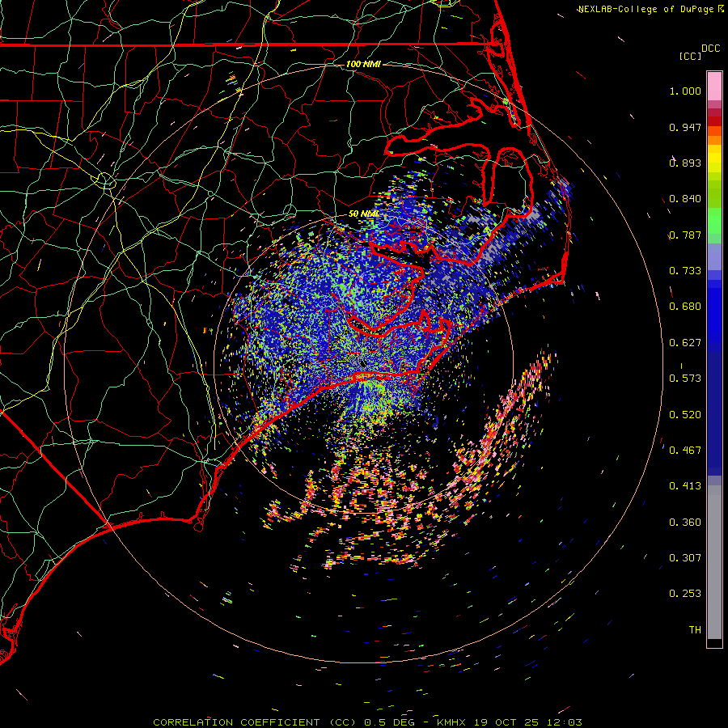Select the 0.253 legend value
Viewport: 728px width, 728px height.
click(685, 594)
